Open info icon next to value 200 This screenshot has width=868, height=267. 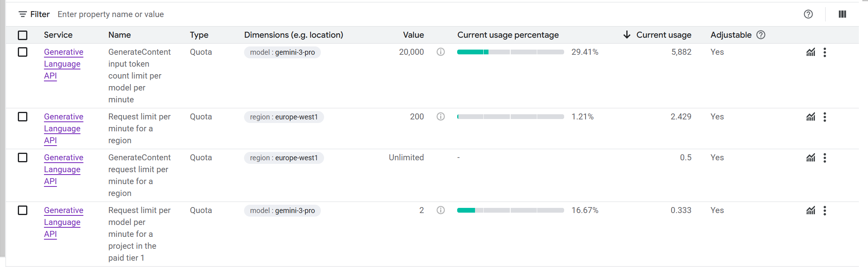click(441, 117)
